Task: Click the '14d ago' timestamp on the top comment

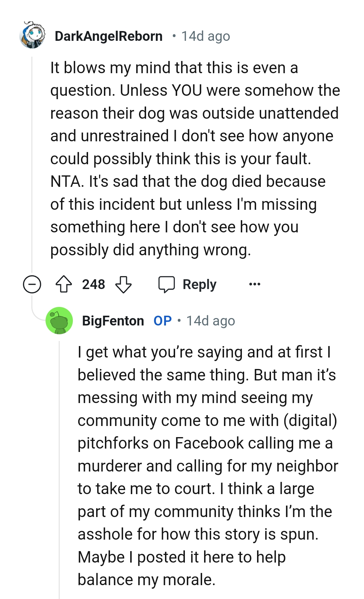Action: tap(204, 36)
